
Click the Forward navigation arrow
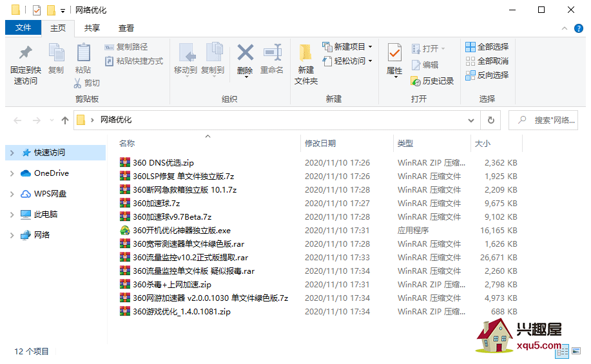pyautogui.click(x=37, y=120)
